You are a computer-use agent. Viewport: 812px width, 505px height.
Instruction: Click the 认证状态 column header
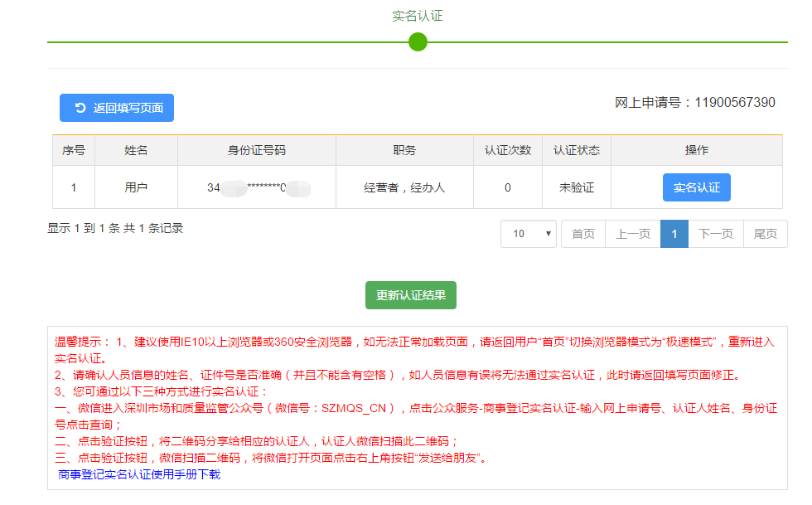click(x=577, y=150)
